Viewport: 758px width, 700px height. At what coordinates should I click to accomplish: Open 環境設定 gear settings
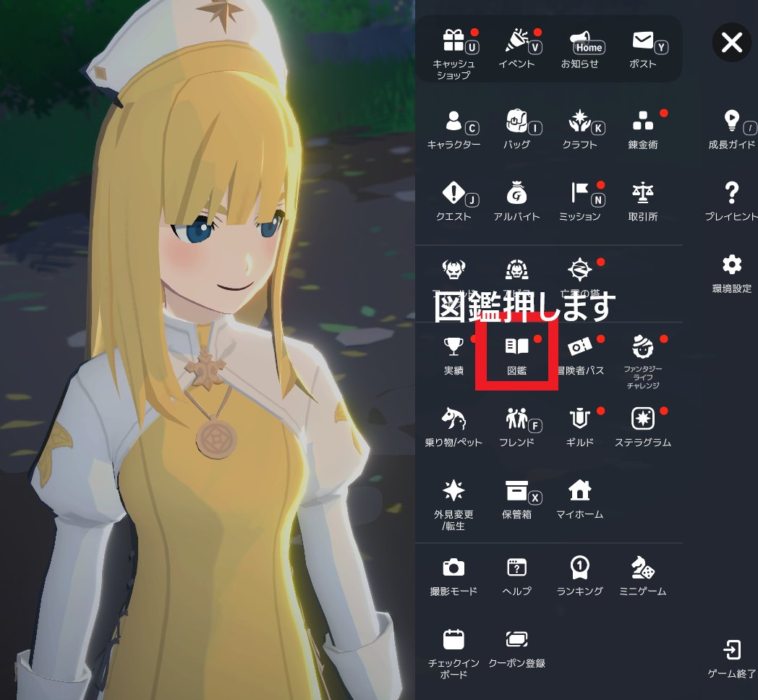coord(732,265)
